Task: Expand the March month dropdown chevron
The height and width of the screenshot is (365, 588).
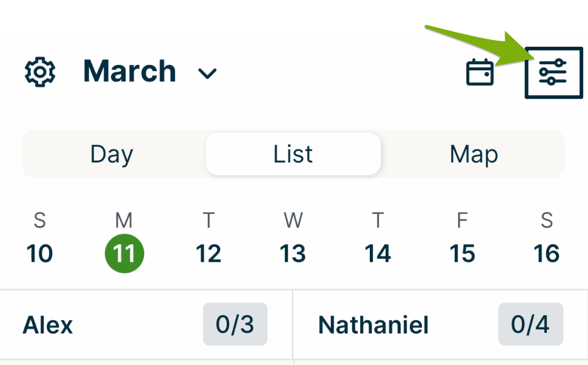Action: pyautogui.click(x=207, y=74)
